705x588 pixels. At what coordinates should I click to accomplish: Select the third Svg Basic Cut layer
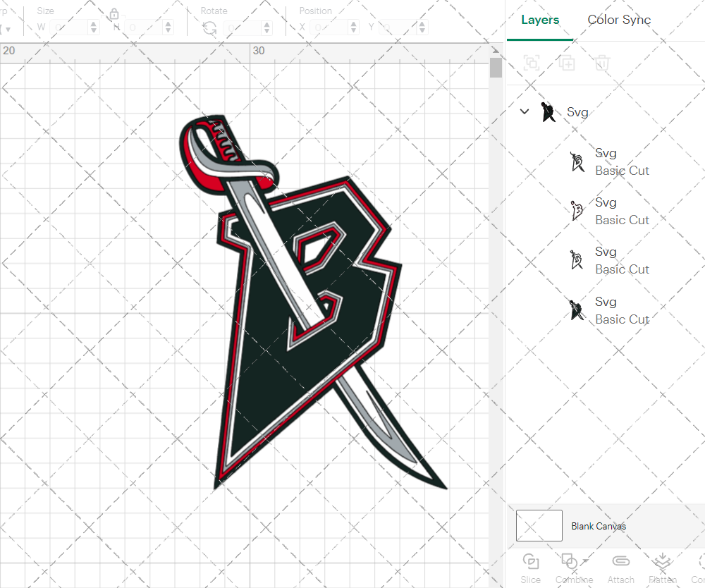click(609, 261)
